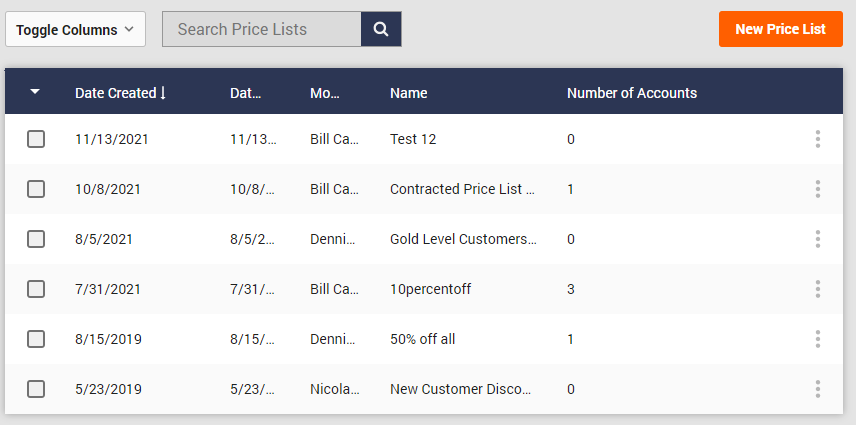This screenshot has height=425, width=856.
Task: Click the search magnifier icon button
Action: (381, 29)
